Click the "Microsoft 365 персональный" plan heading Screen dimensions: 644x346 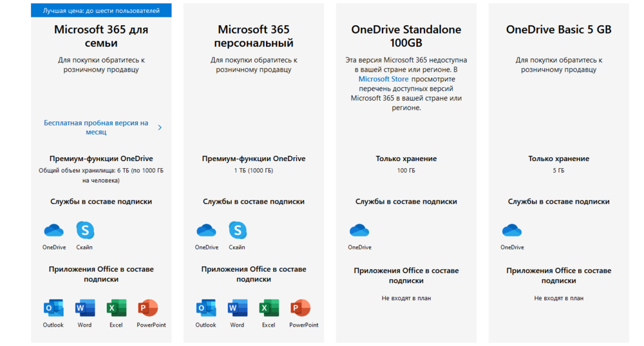(x=254, y=36)
